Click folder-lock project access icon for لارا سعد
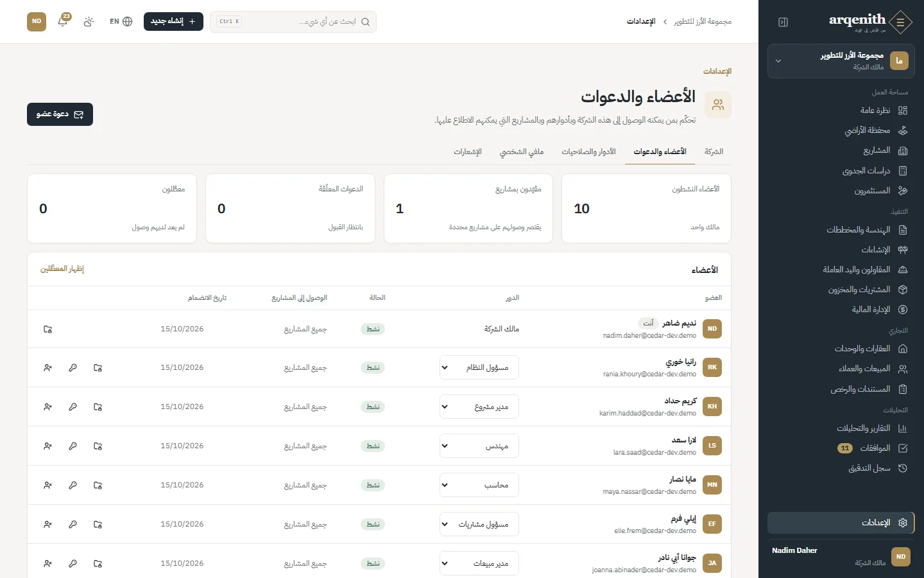 point(98,446)
